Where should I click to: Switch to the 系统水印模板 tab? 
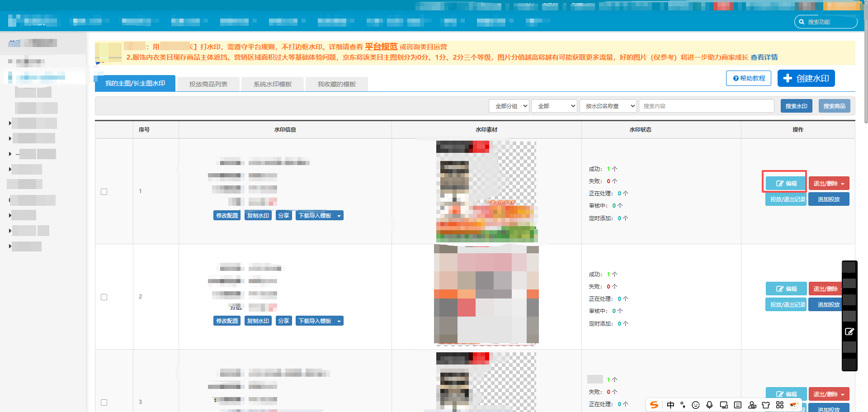[272, 84]
